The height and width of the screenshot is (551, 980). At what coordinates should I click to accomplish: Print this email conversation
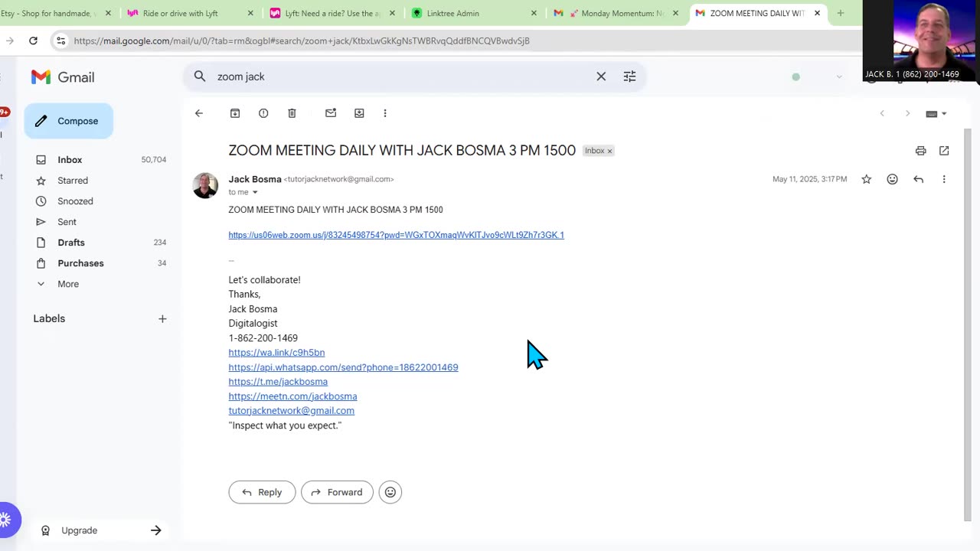coord(921,151)
